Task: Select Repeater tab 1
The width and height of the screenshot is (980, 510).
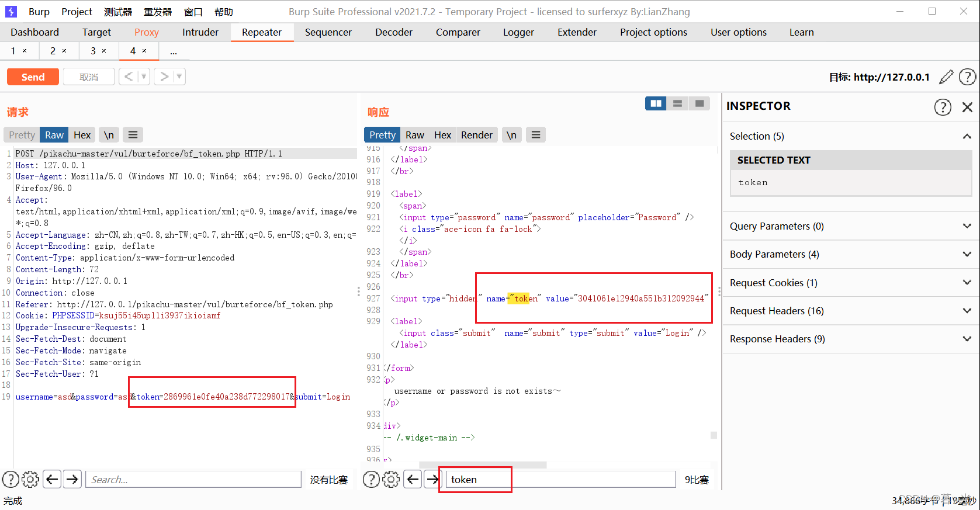Action: pyautogui.click(x=13, y=51)
